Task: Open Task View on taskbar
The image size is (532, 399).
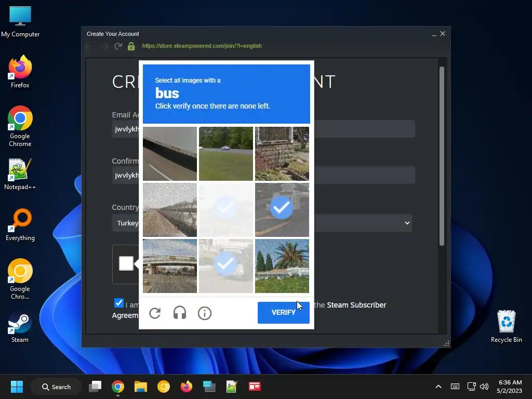Action: tap(95, 387)
